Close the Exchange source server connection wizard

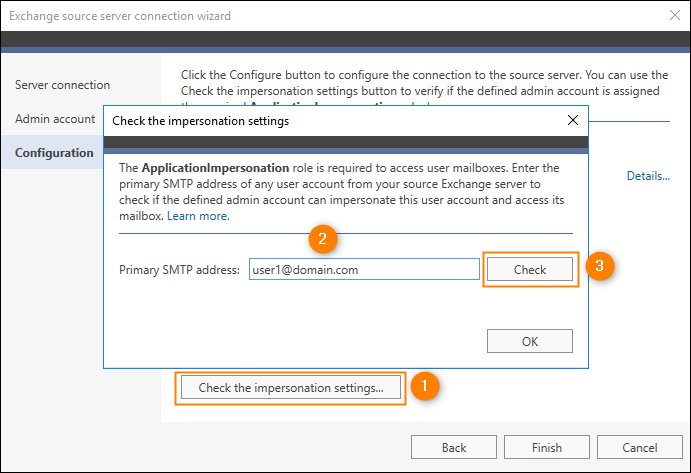[x=674, y=15]
